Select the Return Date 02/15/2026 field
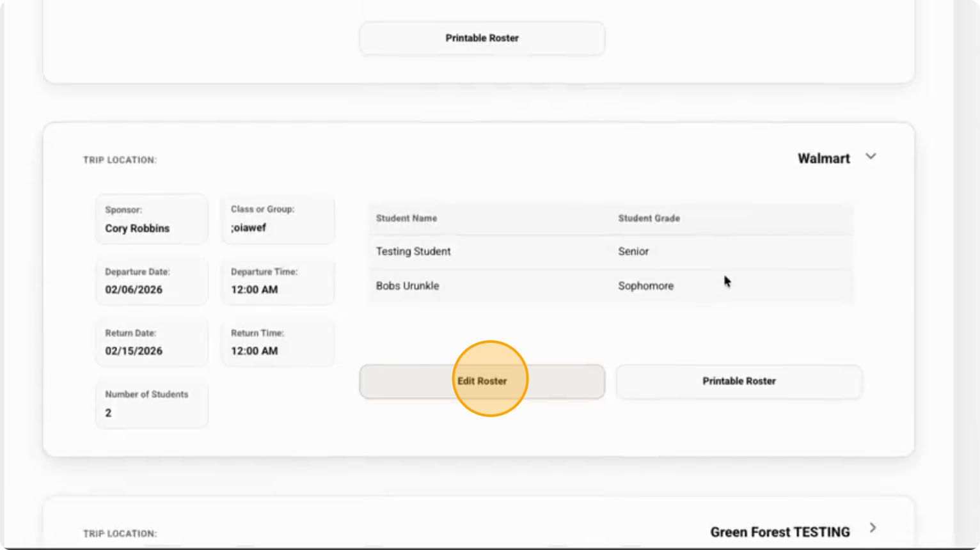Viewport: 980px width, 550px height. (151, 342)
